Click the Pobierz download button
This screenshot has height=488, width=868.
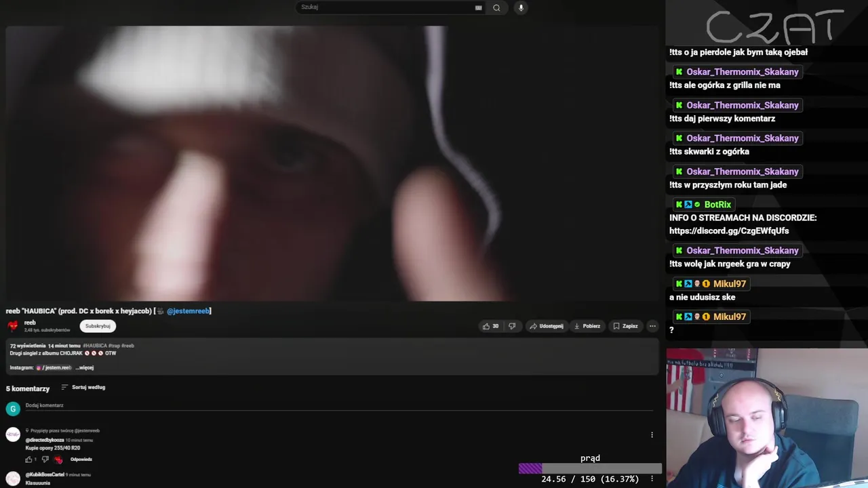click(587, 326)
